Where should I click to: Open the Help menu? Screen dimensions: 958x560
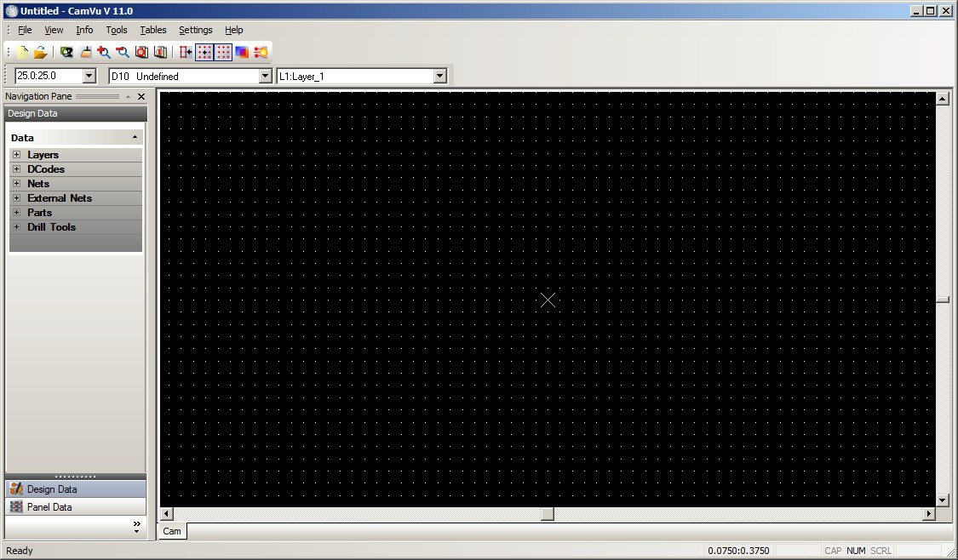[233, 30]
